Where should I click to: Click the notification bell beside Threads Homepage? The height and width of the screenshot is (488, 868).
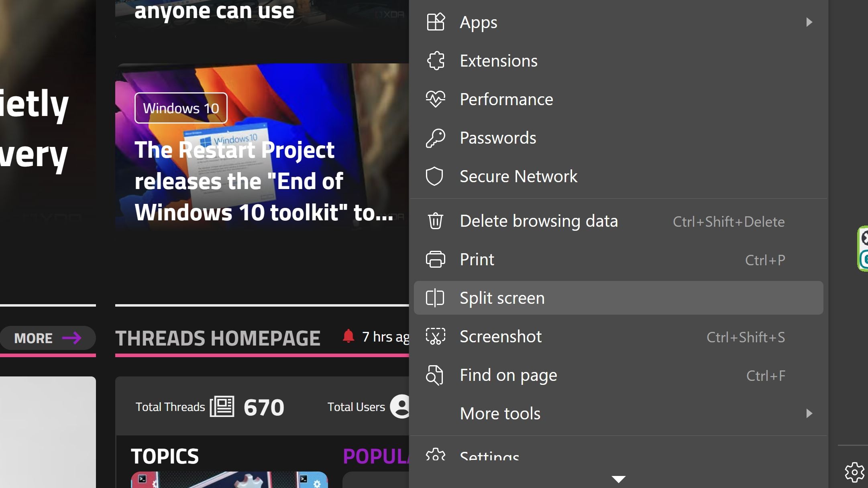(x=348, y=336)
